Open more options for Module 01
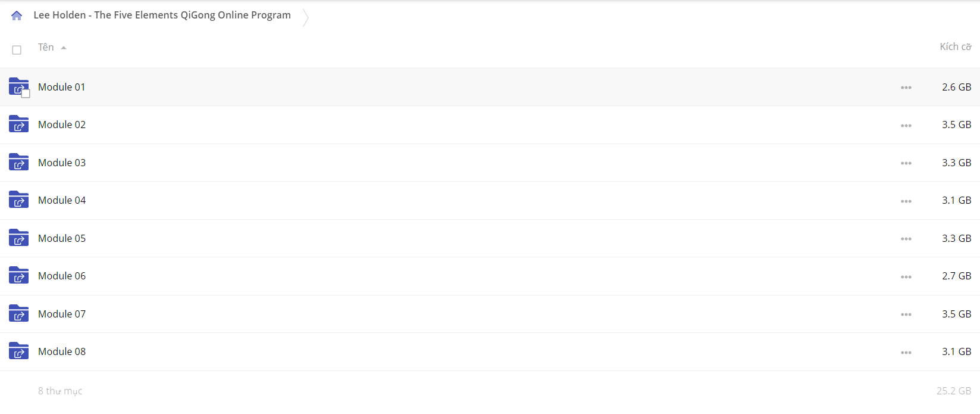 click(x=906, y=88)
